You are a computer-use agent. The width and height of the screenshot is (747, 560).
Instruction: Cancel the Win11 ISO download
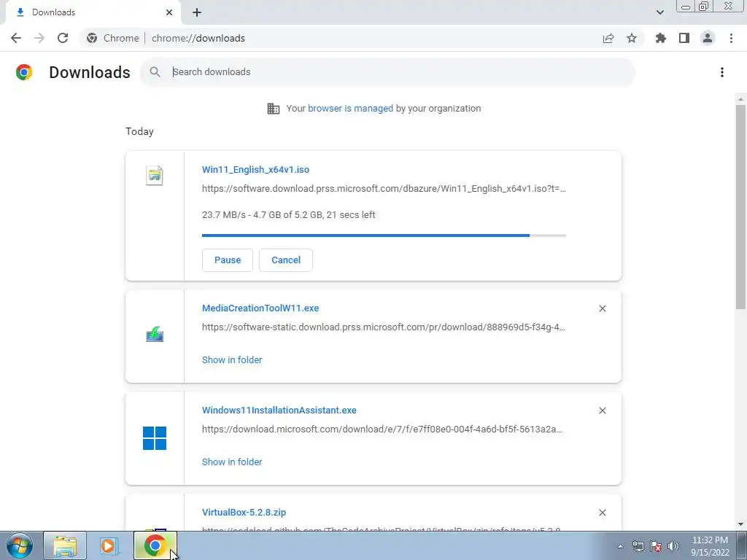286,260
